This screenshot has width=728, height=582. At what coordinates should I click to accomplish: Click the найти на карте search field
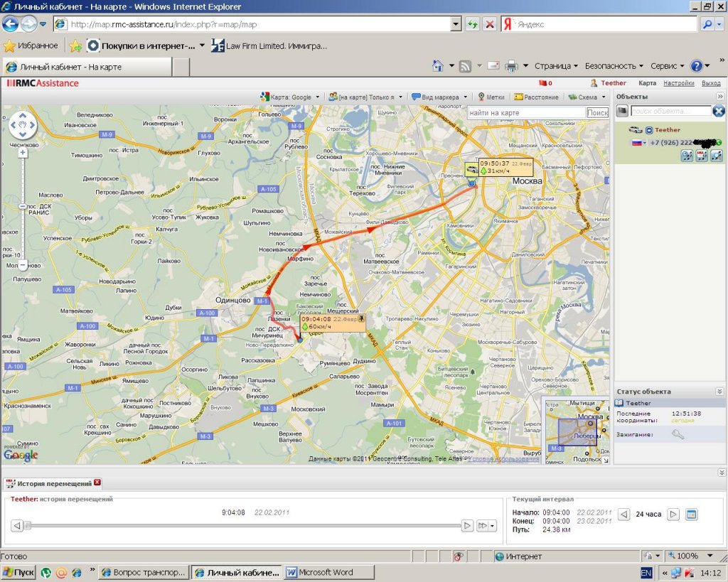point(526,112)
